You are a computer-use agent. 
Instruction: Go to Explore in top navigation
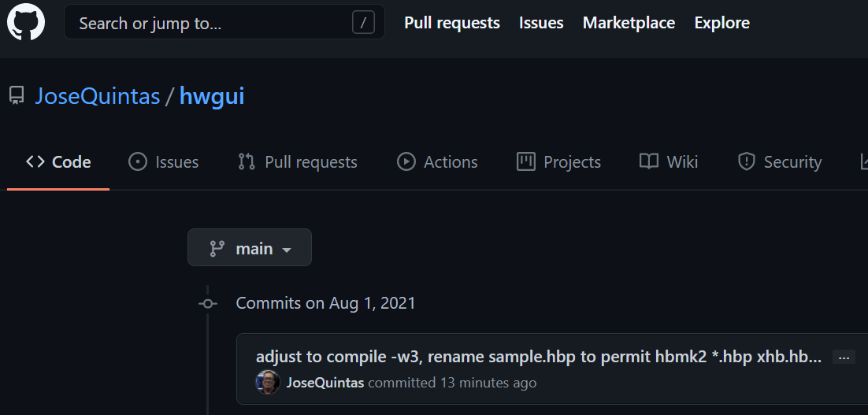pyautogui.click(x=721, y=23)
